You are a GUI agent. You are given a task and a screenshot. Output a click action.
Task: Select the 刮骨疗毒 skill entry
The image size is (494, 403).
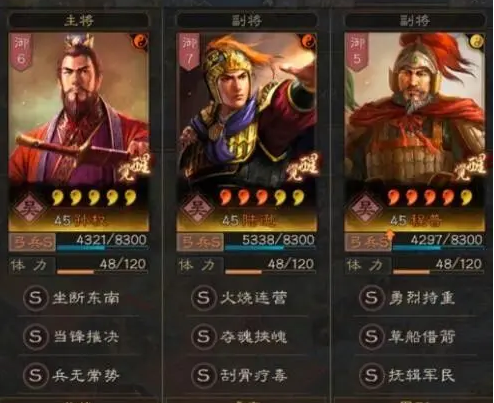click(x=253, y=376)
